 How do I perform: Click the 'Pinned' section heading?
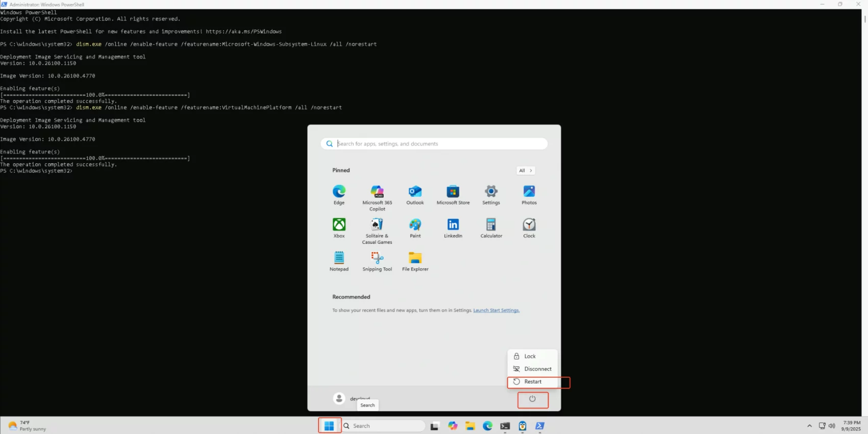tap(341, 170)
